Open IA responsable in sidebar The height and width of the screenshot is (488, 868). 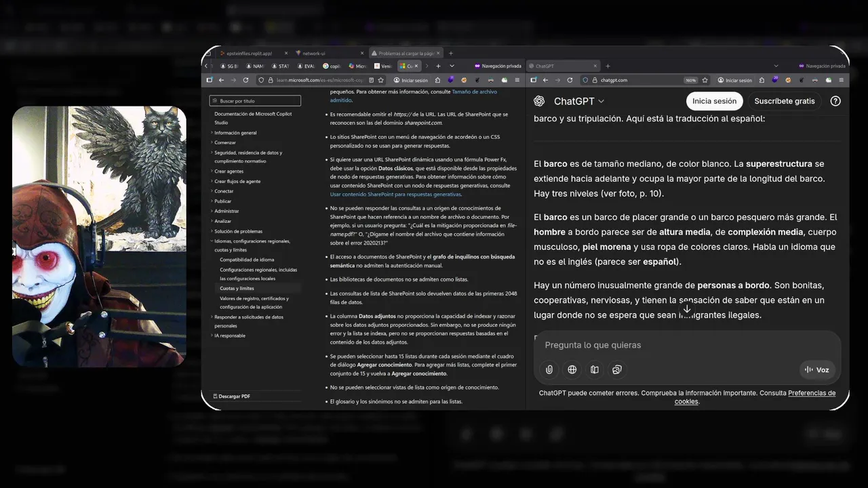[230, 335]
